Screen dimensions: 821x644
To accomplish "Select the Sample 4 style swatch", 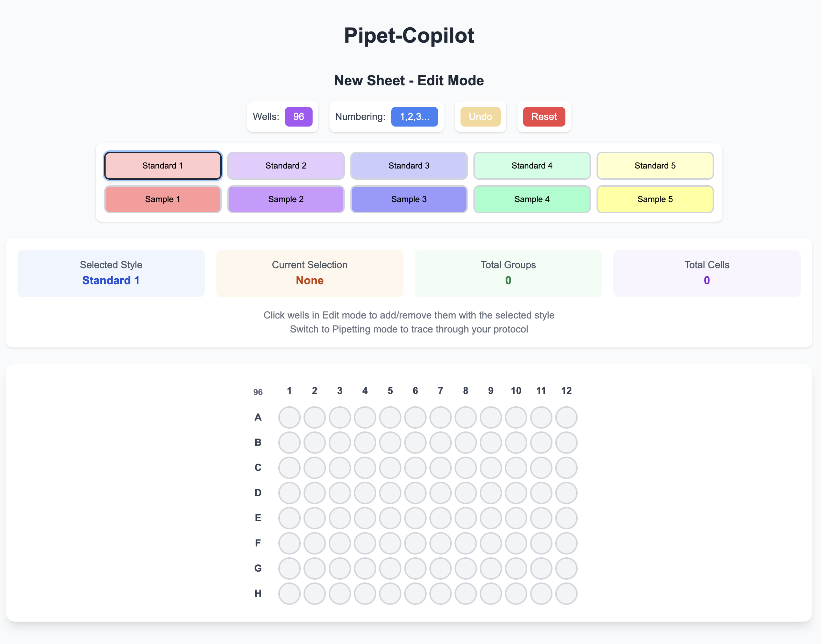I will pyautogui.click(x=532, y=199).
